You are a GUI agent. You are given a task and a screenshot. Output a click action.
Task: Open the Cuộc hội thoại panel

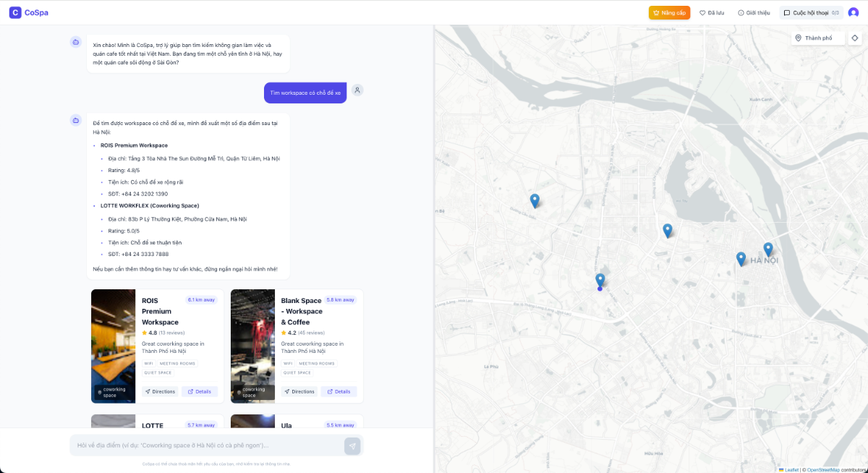(809, 12)
